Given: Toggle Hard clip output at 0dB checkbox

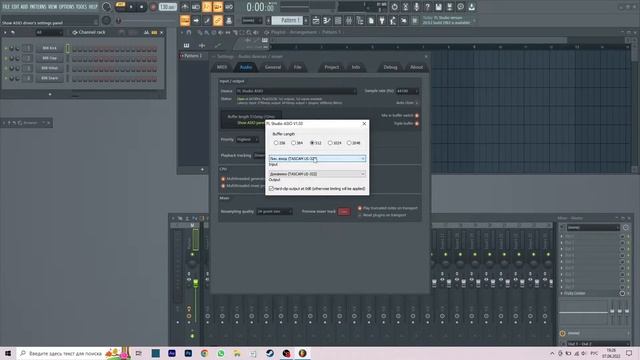Looking at the screenshot, I should tap(271, 189).
